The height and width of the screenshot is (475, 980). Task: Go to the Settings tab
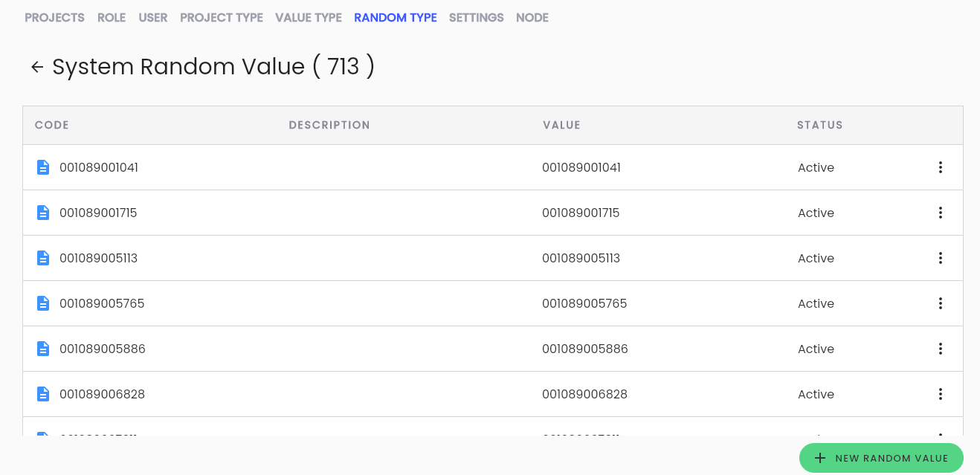click(x=476, y=18)
